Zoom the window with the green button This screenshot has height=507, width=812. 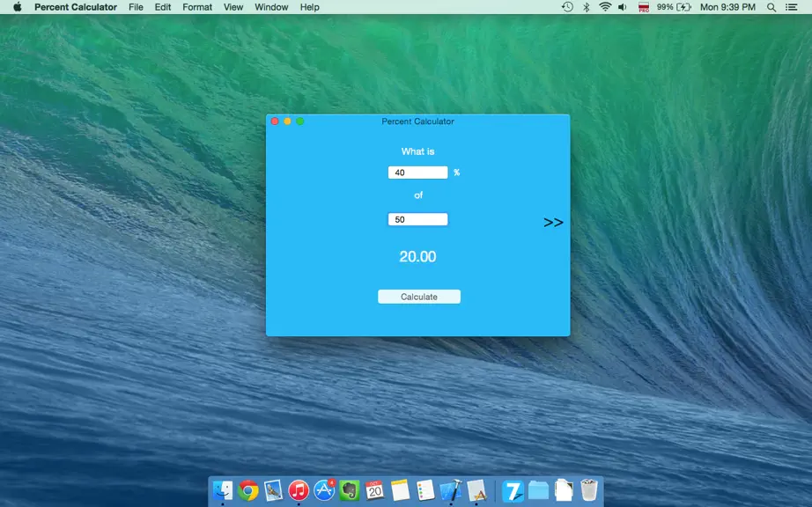[x=299, y=121]
